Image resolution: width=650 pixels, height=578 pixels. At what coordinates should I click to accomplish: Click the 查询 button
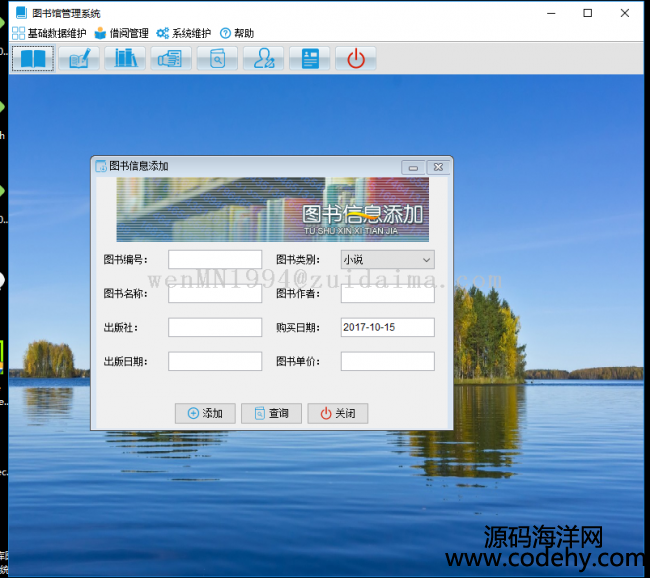pyautogui.click(x=272, y=413)
